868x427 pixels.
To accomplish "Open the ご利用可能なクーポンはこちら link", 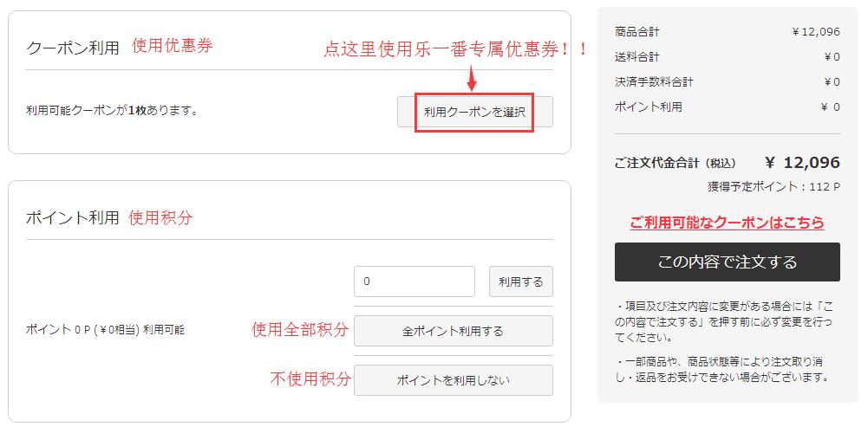I will pyautogui.click(x=727, y=223).
